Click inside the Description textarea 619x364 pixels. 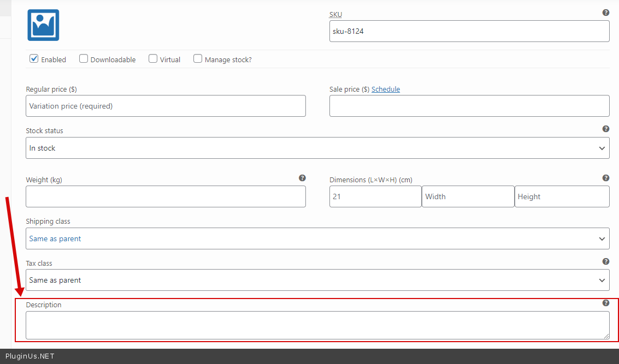tap(317, 325)
